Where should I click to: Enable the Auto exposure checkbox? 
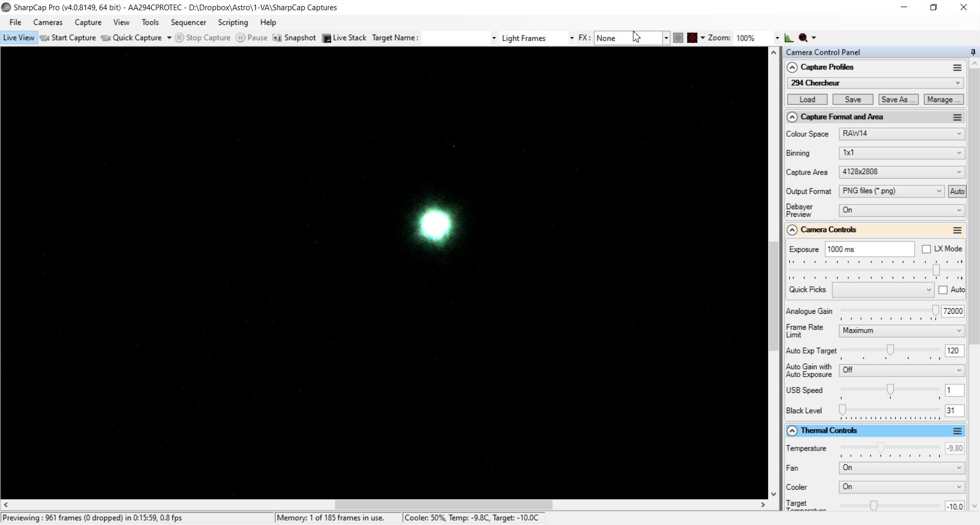point(943,290)
